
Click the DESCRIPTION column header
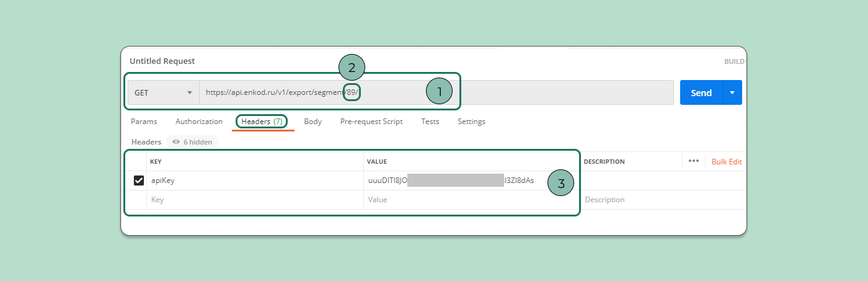[604, 162]
